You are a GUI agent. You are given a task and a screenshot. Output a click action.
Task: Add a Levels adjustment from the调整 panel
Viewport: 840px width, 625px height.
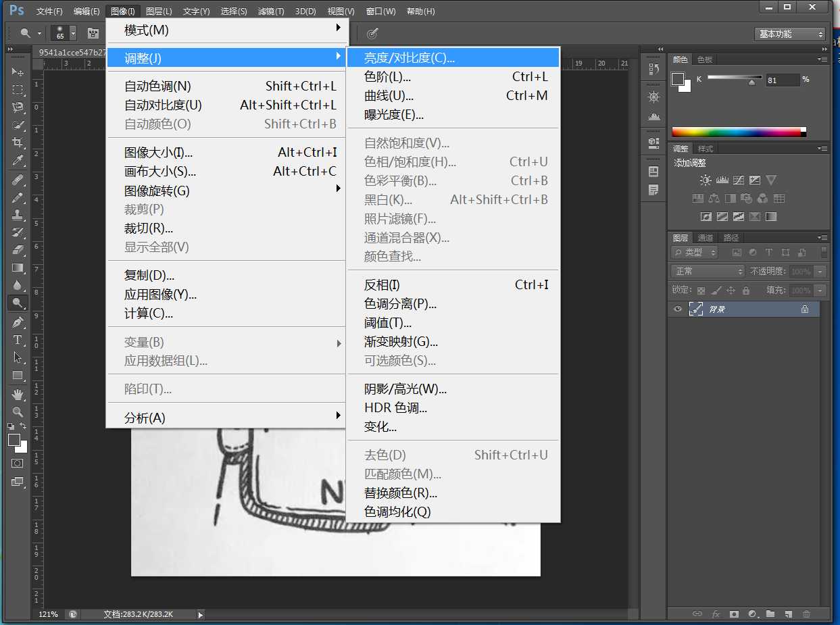tap(722, 180)
